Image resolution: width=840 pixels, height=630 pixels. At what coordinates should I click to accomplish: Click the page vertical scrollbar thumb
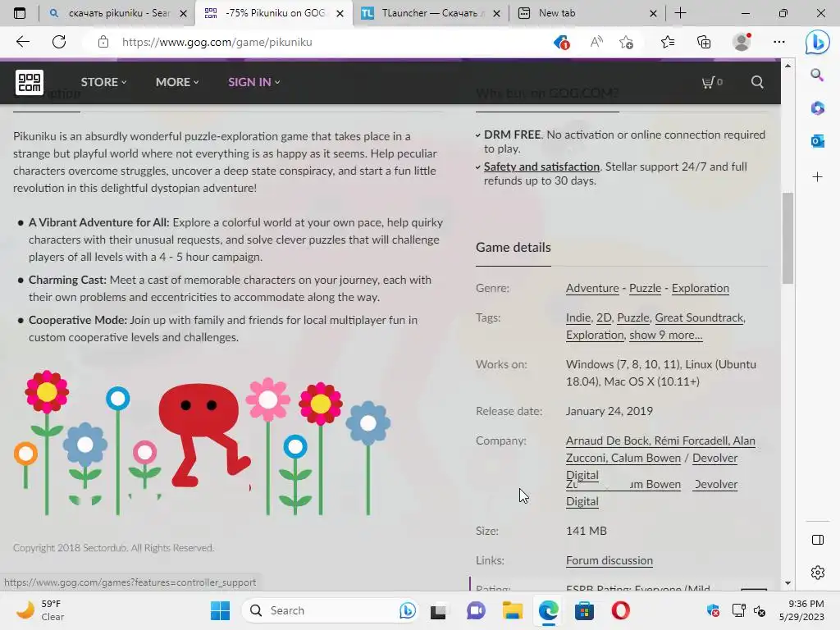coord(787,238)
